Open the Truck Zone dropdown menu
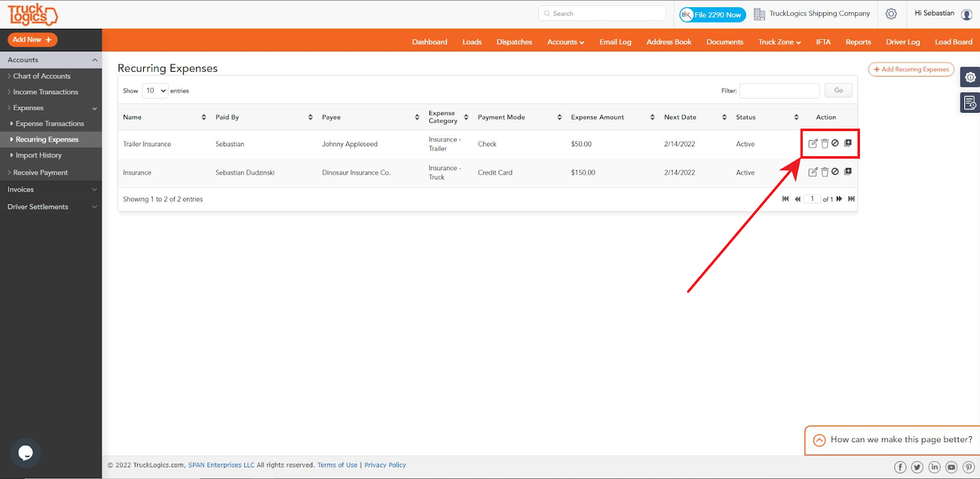Viewport: 980px width, 479px height. point(779,42)
